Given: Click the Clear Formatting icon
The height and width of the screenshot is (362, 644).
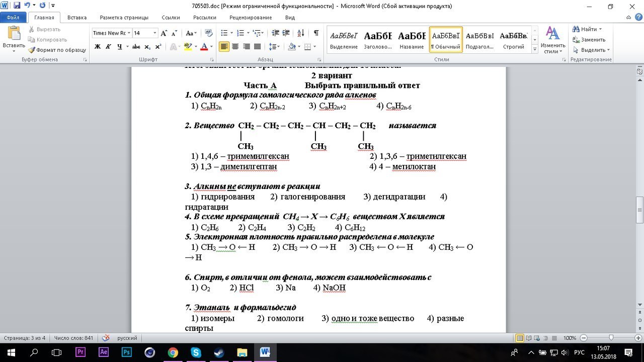Looking at the screenshot, I should 209,33.
